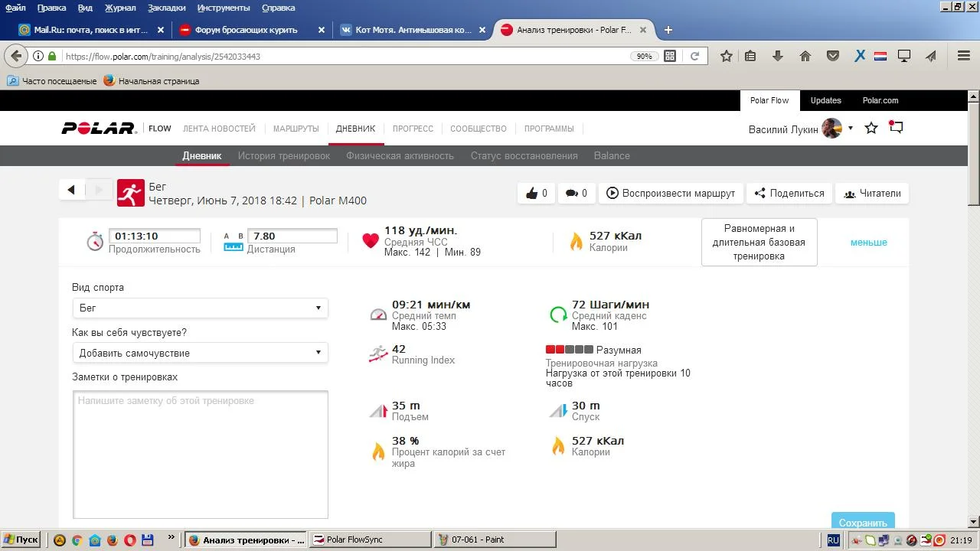Go back using the browser back arrow
Image resolution: width=980 pixels, height=551 pixels.
tap(17, 56)
